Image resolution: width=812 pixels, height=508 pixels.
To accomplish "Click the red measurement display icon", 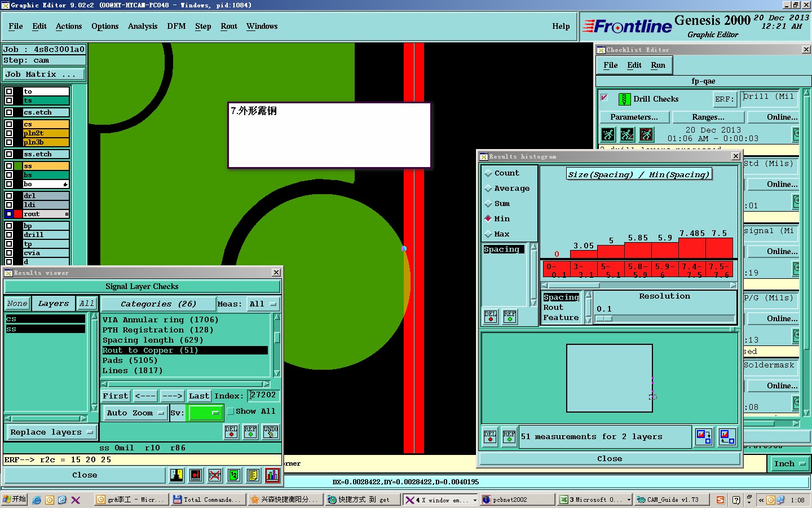I will 196,475.
